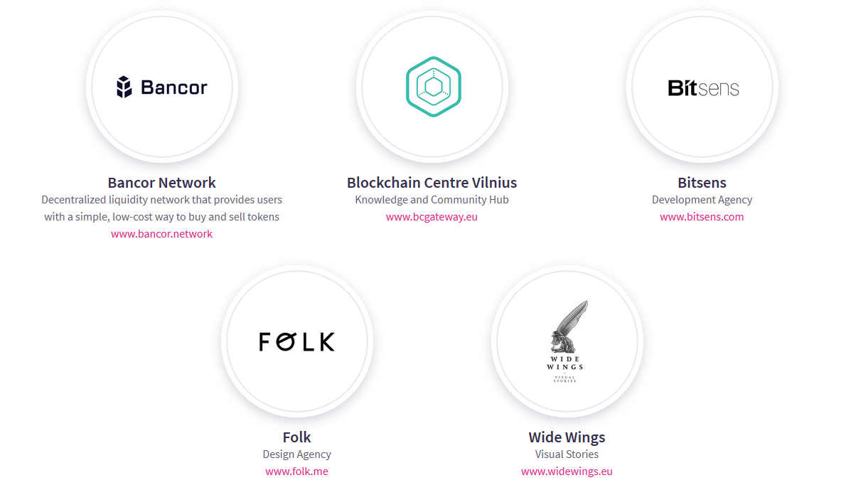Viewport: 868px width, 485px height.
Task: Click the Blockchain Centre Vilnius hexagon logo
Action: click(x=433, y=87)
